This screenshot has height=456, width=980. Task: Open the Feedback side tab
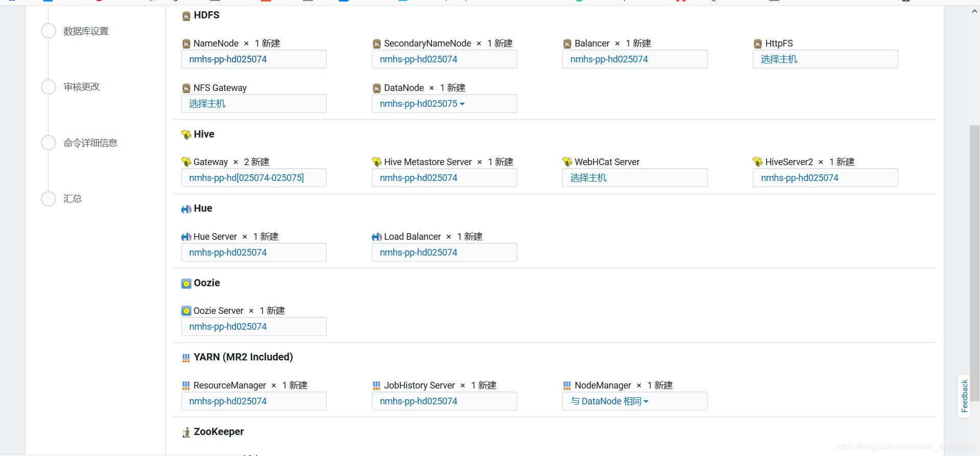964,396
